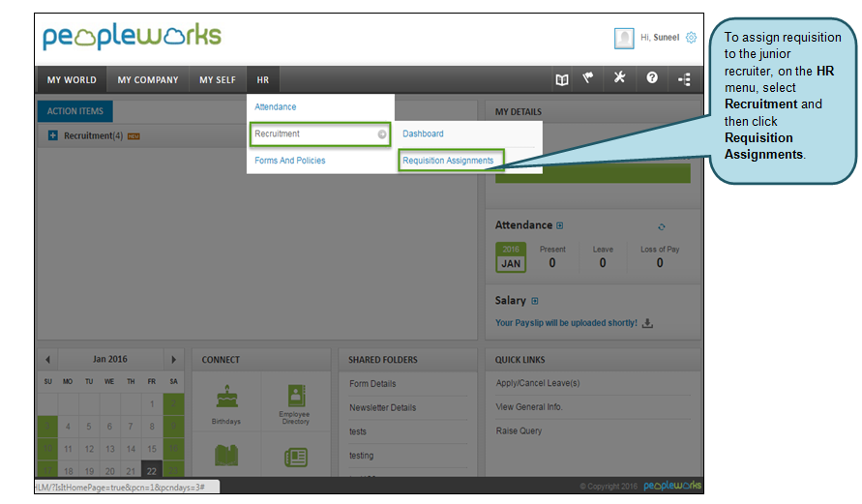The height and width of the screenshot is (504, 862).
Task: Click the flag icon in the navigation bar
Action: tap(588, 78)
